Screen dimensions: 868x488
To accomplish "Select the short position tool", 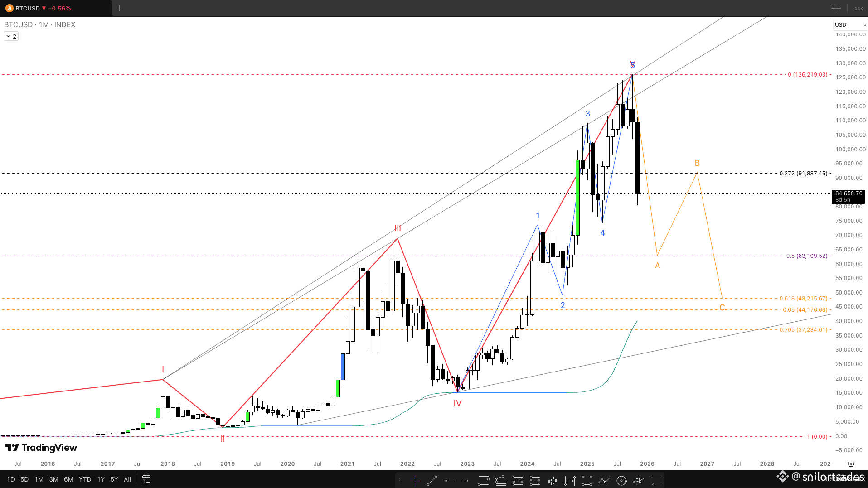I will tap(535, 480).
